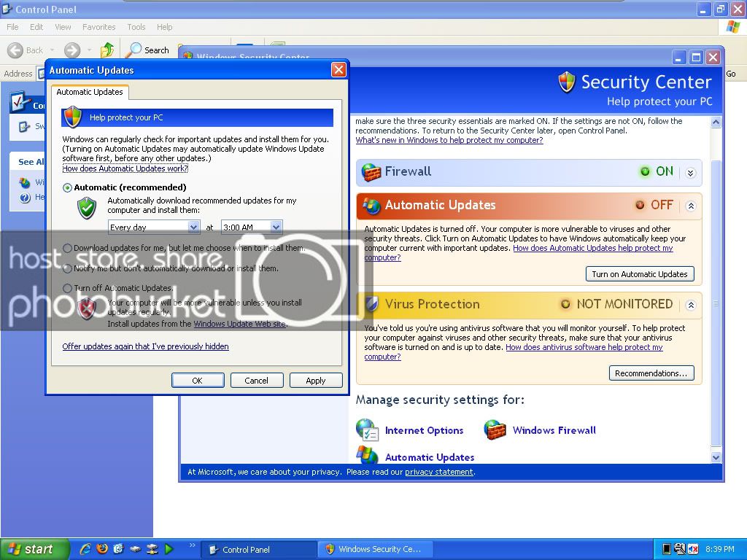Click the Security Center scrollbar down arrow

(x=716, y=457)
